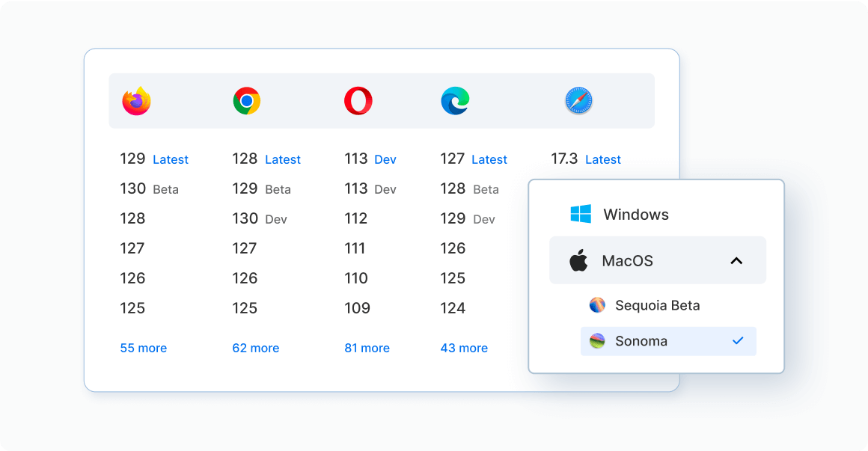Click the Sequoia Beta OS icon
The width and height of the screenshot is (868, 451).
(599, 305)
